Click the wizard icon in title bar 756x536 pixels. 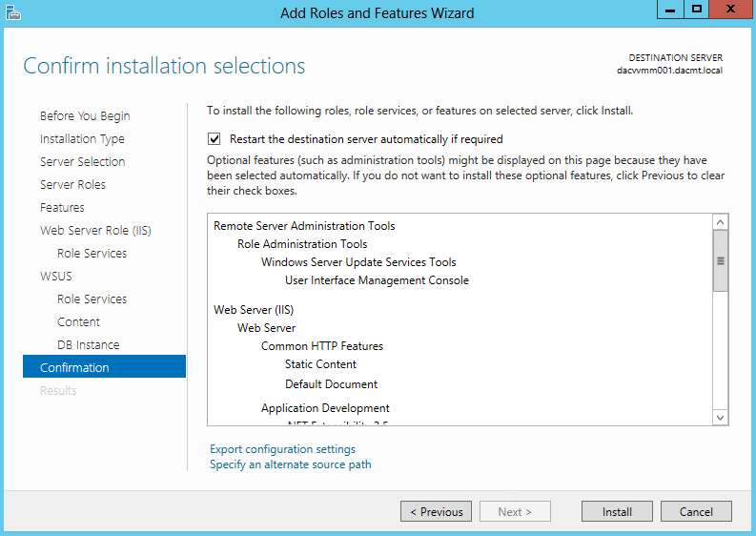click(x=13, y=12)
